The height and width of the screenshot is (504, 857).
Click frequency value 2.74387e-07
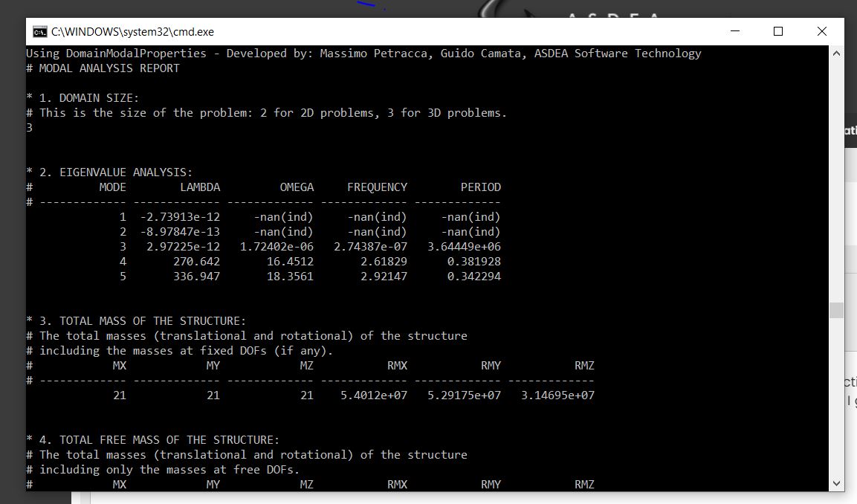click(371, 247)
